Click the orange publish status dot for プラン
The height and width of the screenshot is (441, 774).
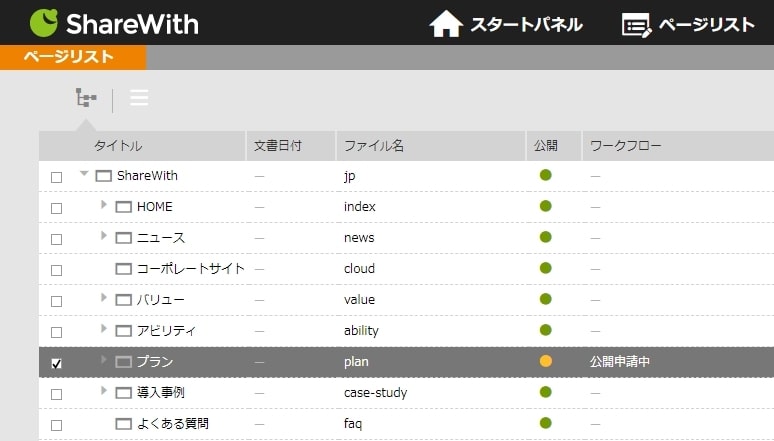click(x=545, y=361)
